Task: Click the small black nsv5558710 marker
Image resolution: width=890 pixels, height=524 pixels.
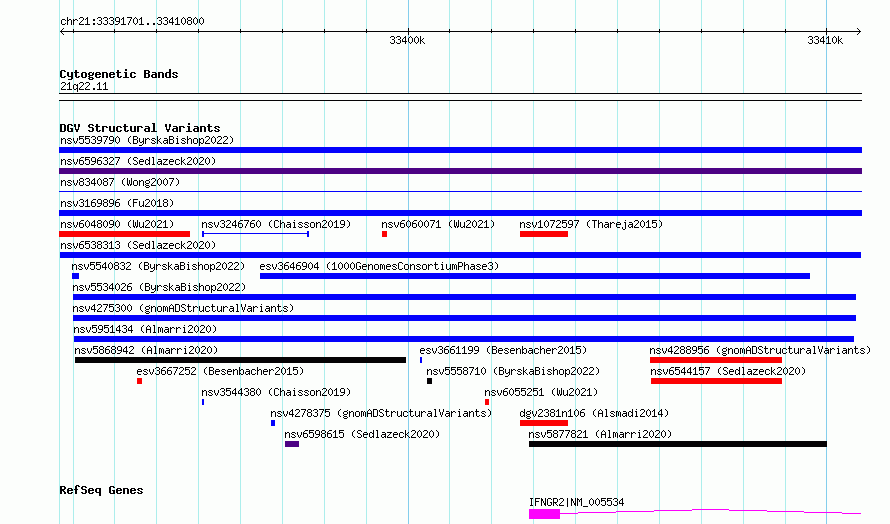Action: coord(430,381)
